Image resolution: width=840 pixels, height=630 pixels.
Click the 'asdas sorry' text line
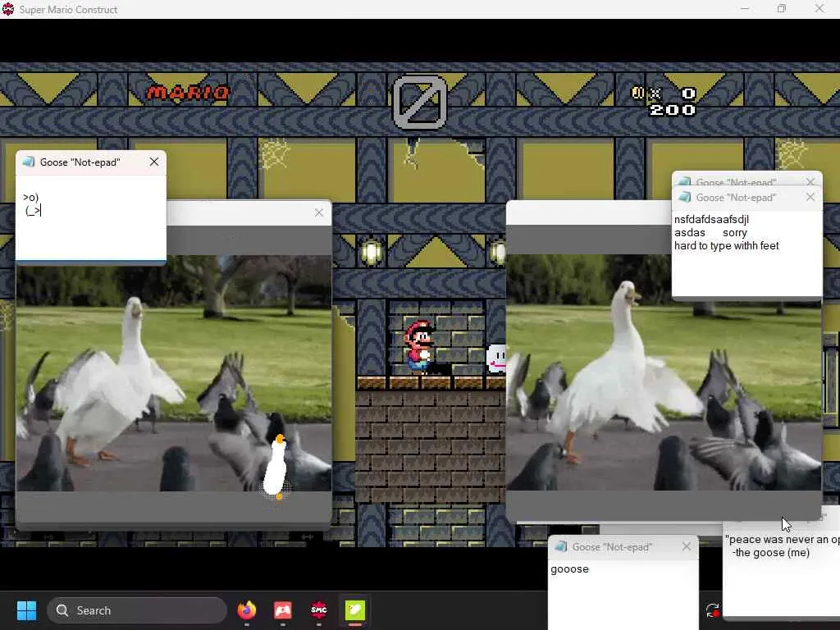[x=710, y=233]
